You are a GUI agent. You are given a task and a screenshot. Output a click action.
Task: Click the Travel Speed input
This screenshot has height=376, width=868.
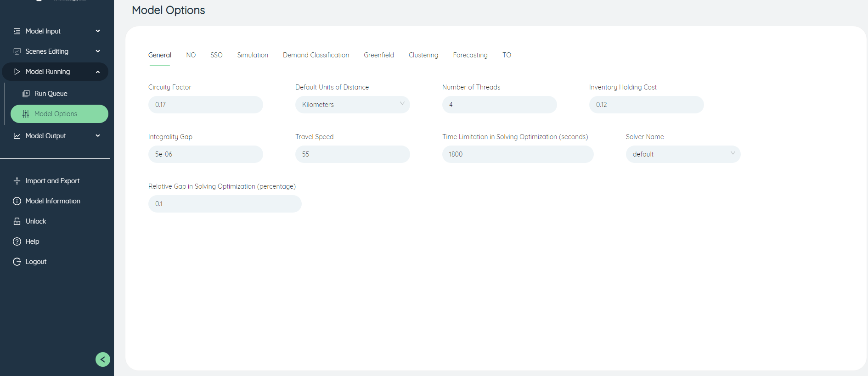(x=352, y=154)
